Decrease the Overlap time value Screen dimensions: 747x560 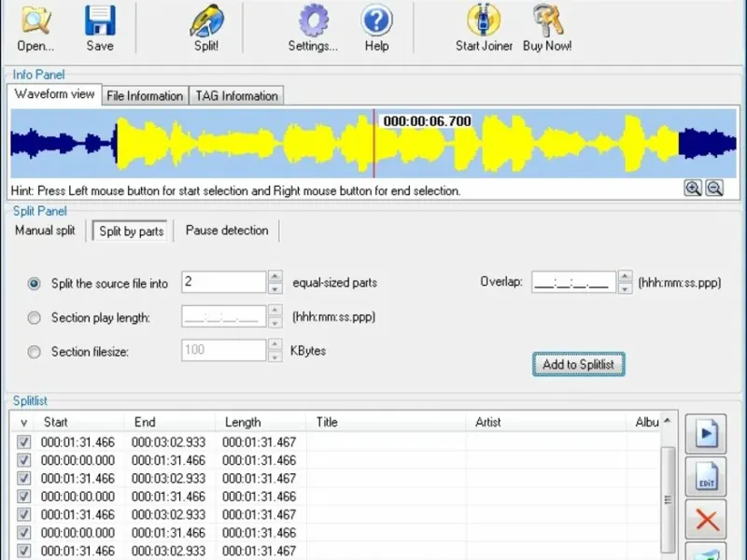coord(625,288)
